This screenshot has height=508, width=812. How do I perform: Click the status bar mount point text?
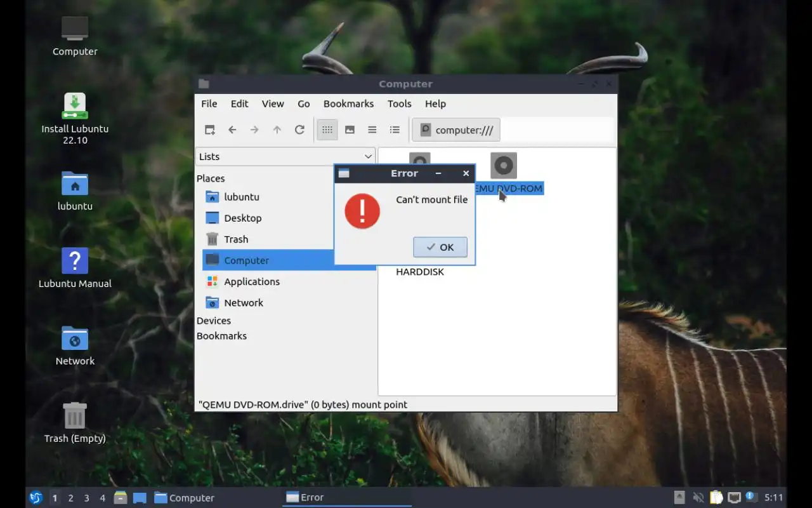303,404
